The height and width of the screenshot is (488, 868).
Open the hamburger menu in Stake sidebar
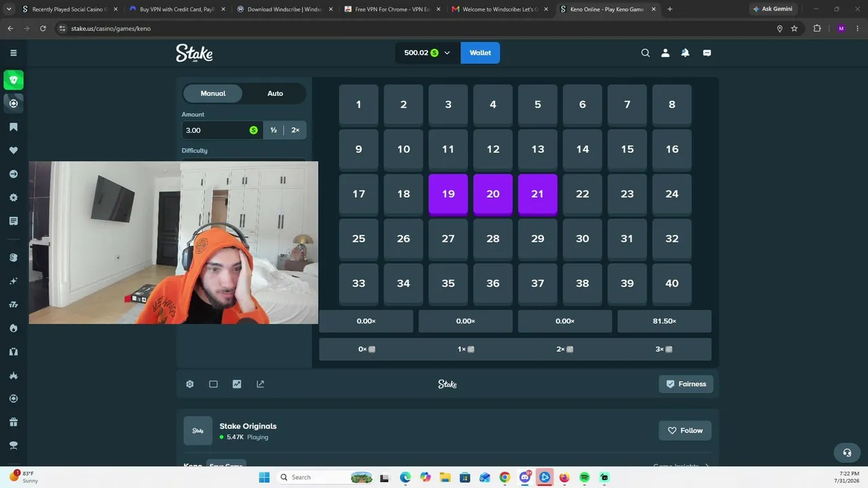[x=13, y=53]
